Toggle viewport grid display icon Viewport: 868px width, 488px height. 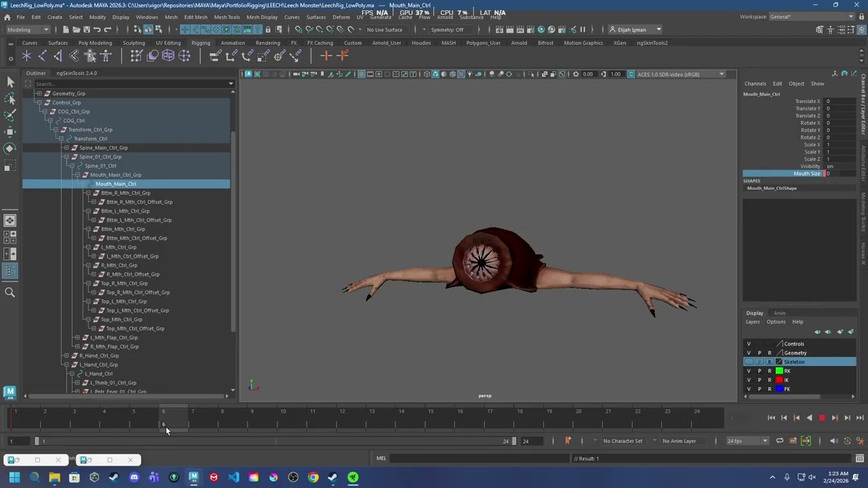[361, 74]
